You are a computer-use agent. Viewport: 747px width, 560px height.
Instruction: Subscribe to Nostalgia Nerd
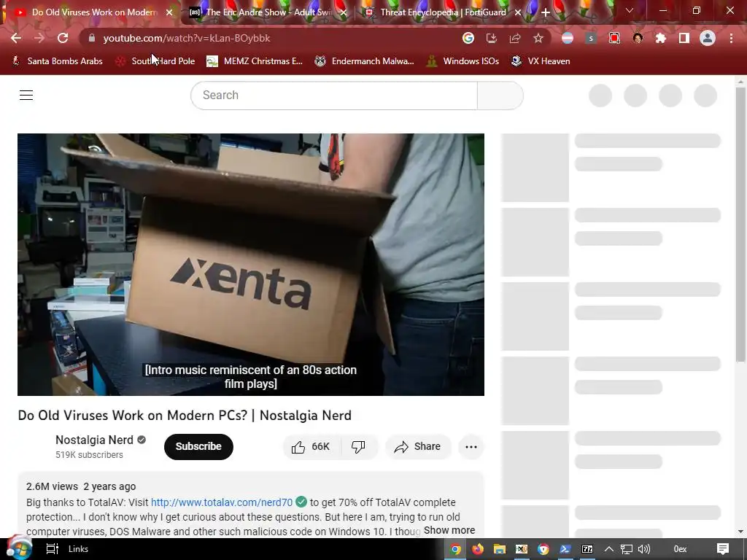point(198,447)
